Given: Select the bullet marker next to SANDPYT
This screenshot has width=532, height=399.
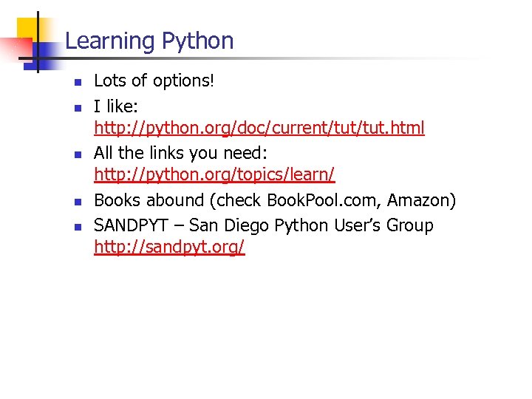Looking at the screenshot, I should tap(75, 226).
